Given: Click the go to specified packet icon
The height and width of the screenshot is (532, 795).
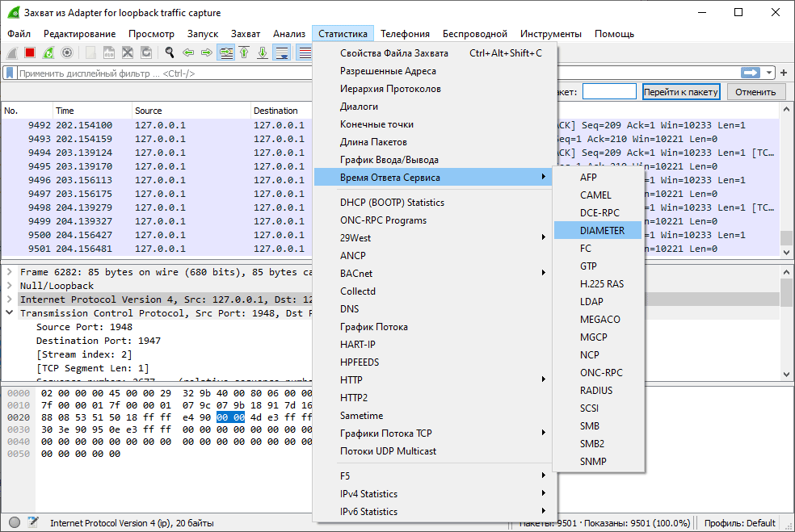Looking at the screenshot, I should pyautogui.click(x=225, y=52).
